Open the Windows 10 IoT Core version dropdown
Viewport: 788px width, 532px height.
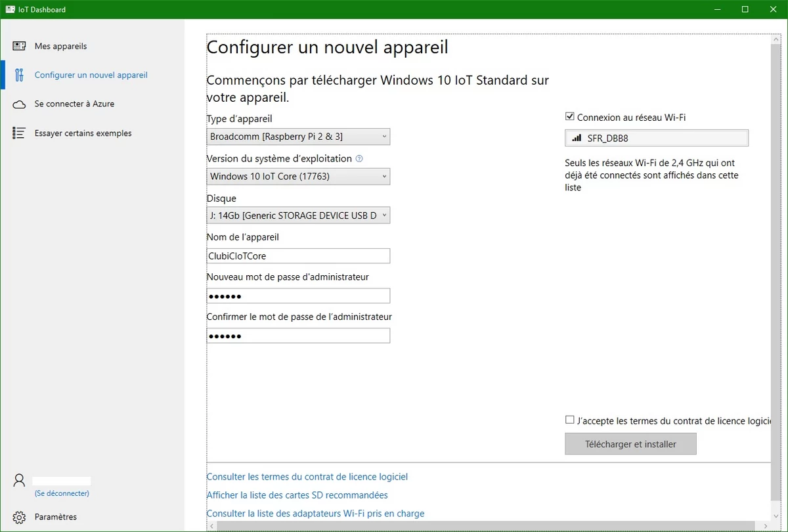click(298, 176)
